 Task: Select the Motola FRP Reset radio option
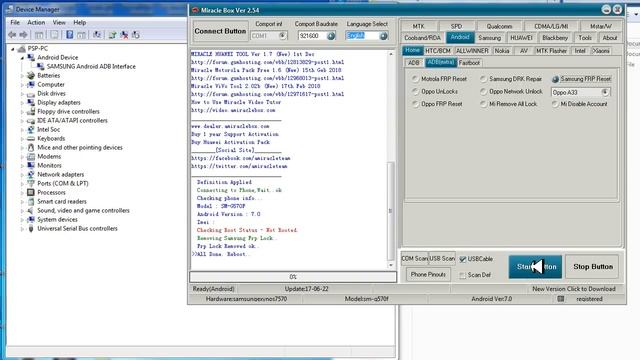pyautogui.click(x=415, y=79)
